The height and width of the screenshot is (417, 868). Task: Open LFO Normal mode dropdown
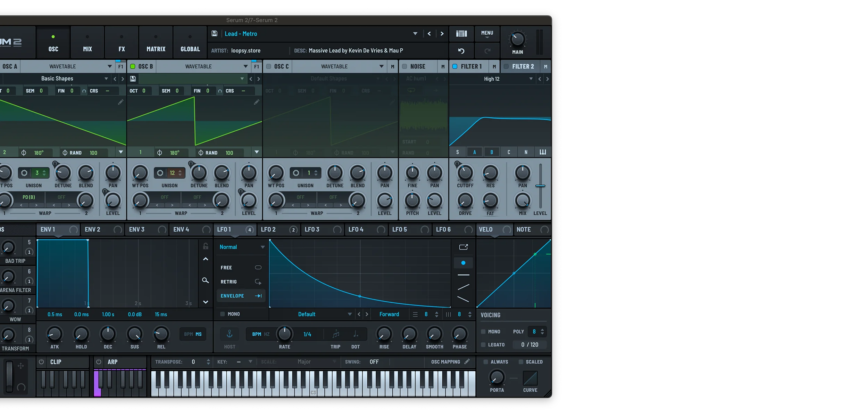(x=262, y=247)
